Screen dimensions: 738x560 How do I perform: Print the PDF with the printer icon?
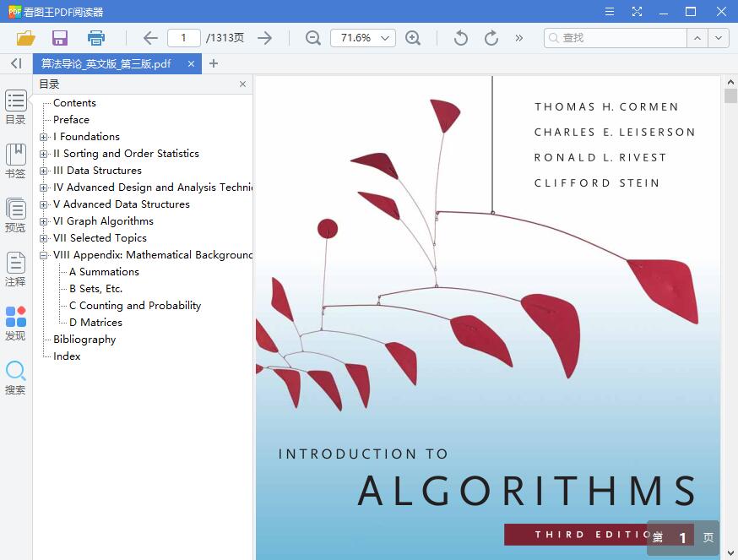click(x=96, y=38)
